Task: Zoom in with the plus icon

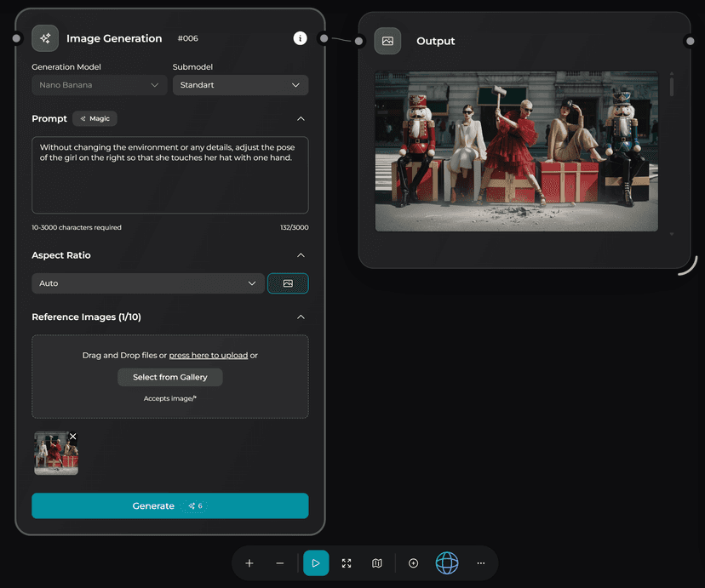Action: 249,563
